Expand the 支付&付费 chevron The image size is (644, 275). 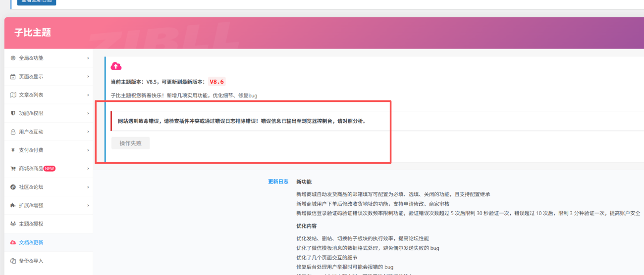click(x=88, y=150)
